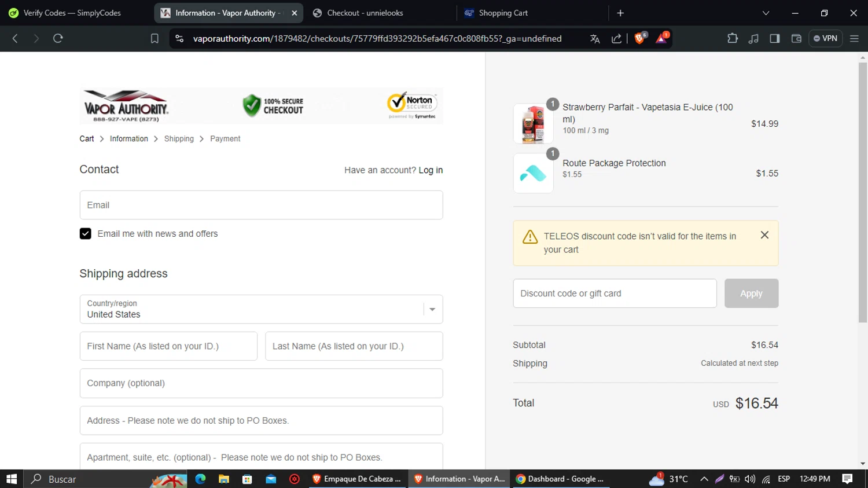Viewport: 868px width, 488px height.
Task: Click the Information breadcrumb
Action: [x=129, y=139]
